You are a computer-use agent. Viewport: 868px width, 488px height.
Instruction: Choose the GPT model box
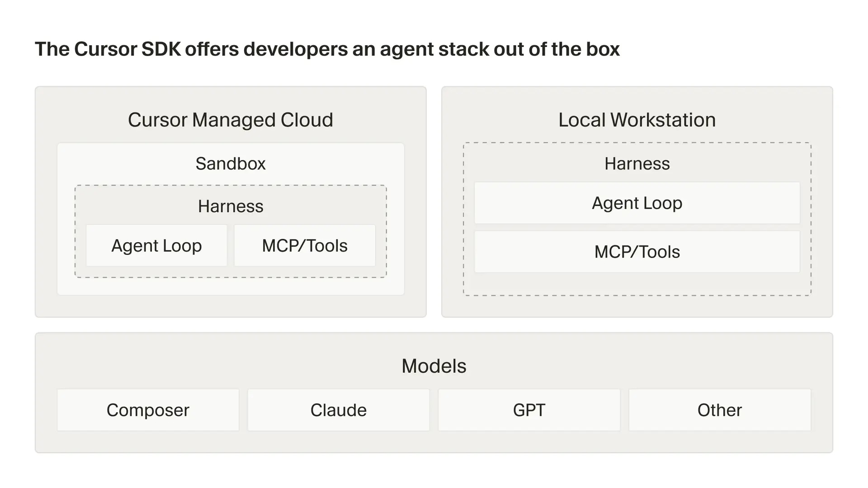point(529,410)
